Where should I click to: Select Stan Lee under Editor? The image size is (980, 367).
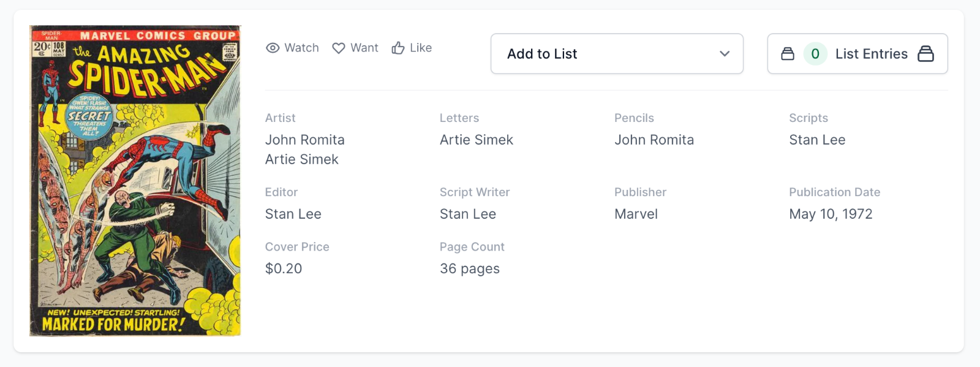293,214
